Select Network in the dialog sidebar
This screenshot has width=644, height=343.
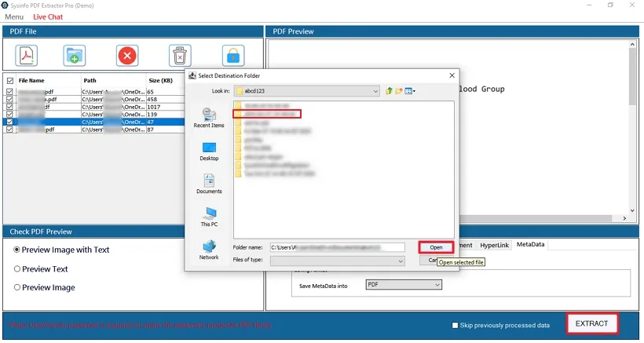pyautogui.click(x=209, y=250)
